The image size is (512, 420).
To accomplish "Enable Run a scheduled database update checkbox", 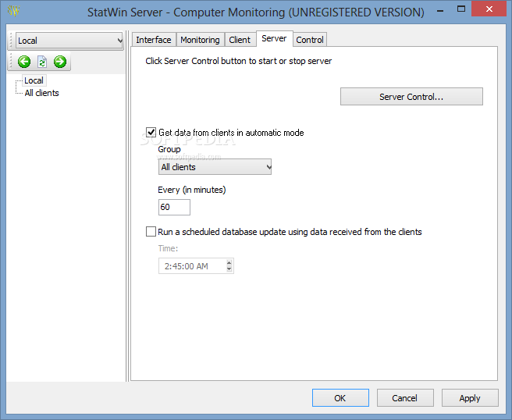I will 151,232.
